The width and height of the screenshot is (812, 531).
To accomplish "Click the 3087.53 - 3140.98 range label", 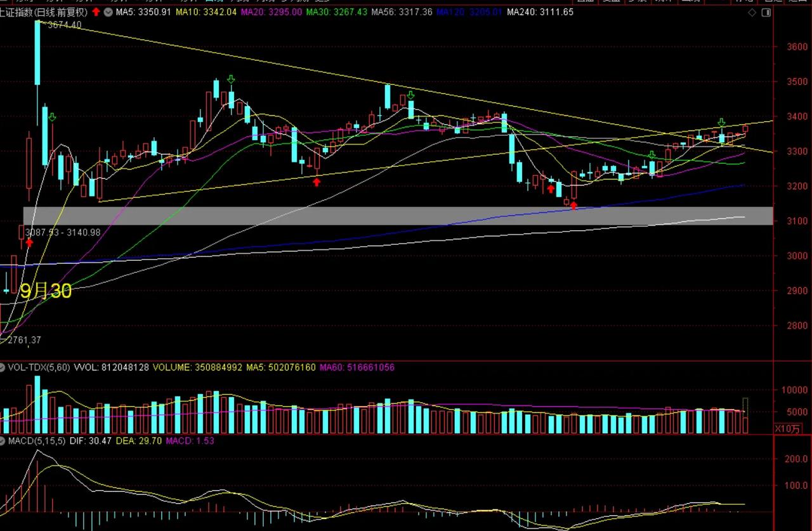I will point(62,233).
